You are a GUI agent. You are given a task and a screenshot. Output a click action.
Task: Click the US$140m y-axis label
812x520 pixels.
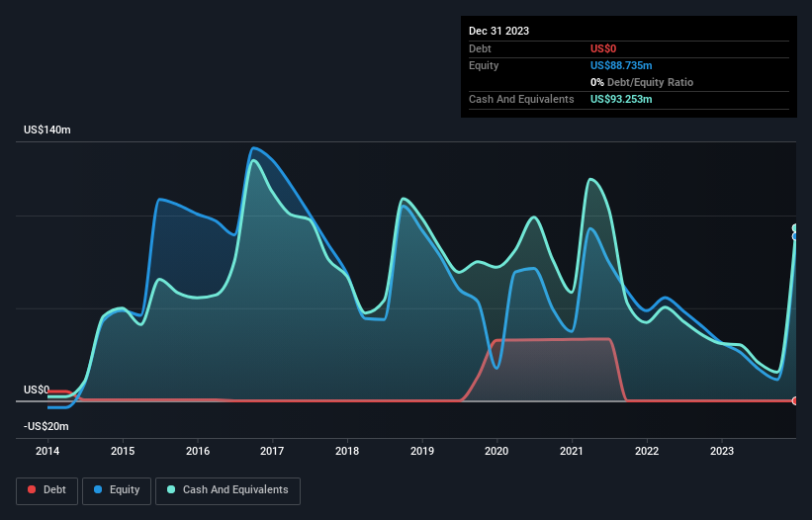47,130
